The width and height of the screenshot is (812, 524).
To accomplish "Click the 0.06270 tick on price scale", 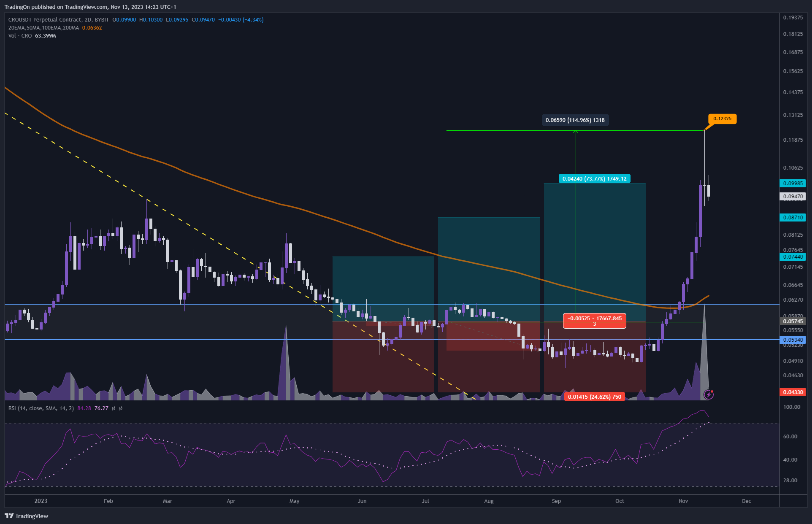I will click(793, 300).
